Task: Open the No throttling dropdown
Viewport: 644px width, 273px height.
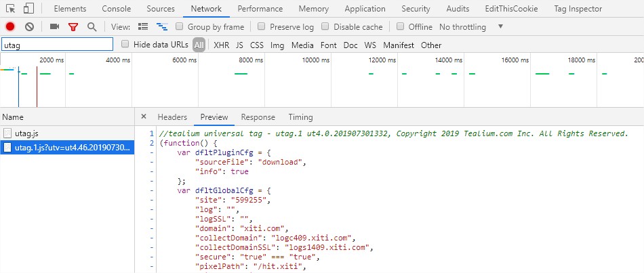Action: click(x=471, y=27)
